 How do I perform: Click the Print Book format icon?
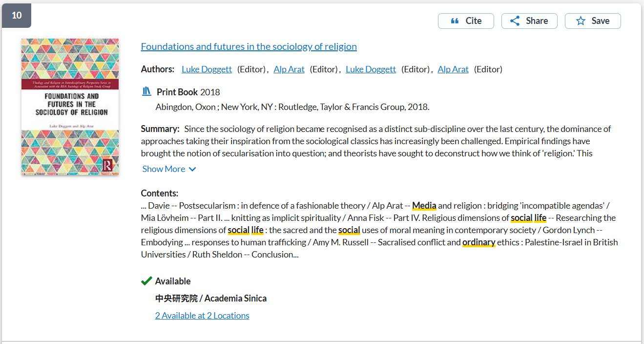tap(146, 91)
